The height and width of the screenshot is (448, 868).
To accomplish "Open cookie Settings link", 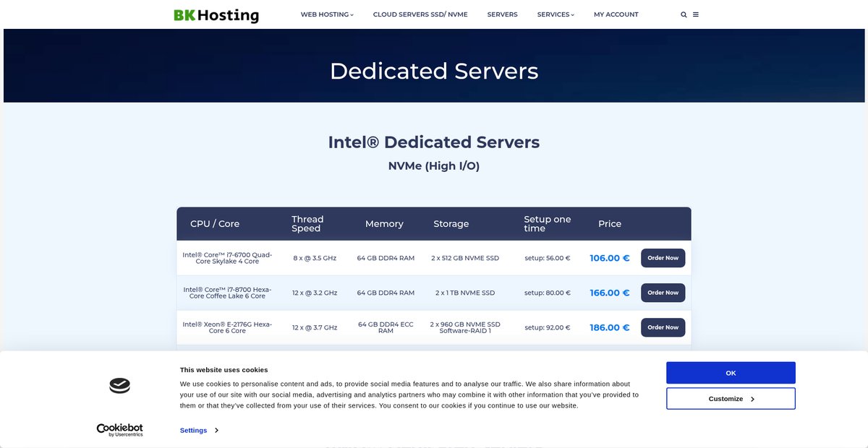I will [199, 430].
